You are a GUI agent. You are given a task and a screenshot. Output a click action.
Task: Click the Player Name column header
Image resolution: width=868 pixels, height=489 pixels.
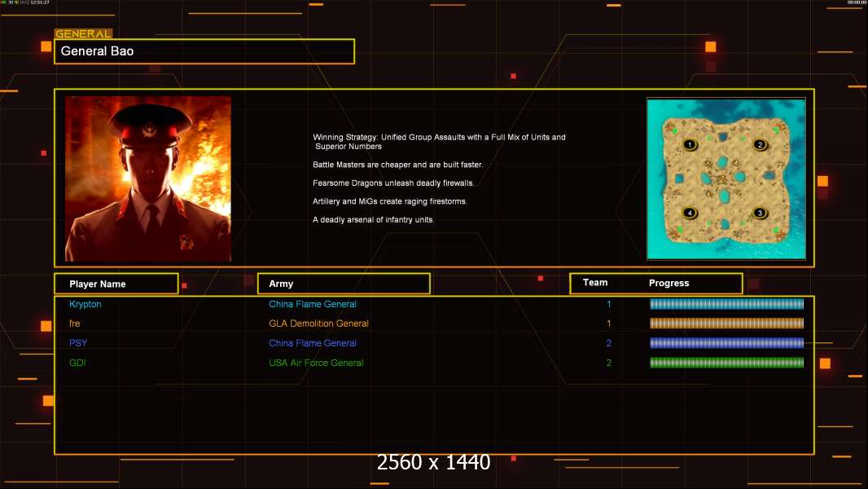(116, 284)
